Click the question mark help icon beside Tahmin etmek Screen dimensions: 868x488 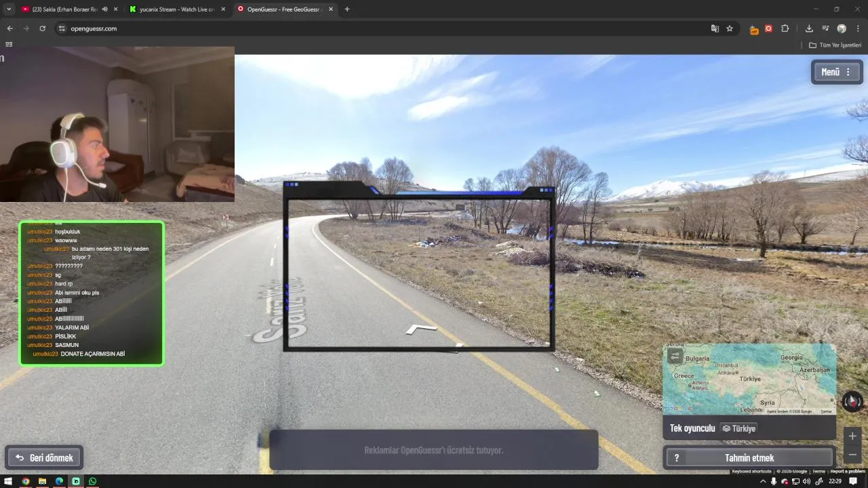676,458
